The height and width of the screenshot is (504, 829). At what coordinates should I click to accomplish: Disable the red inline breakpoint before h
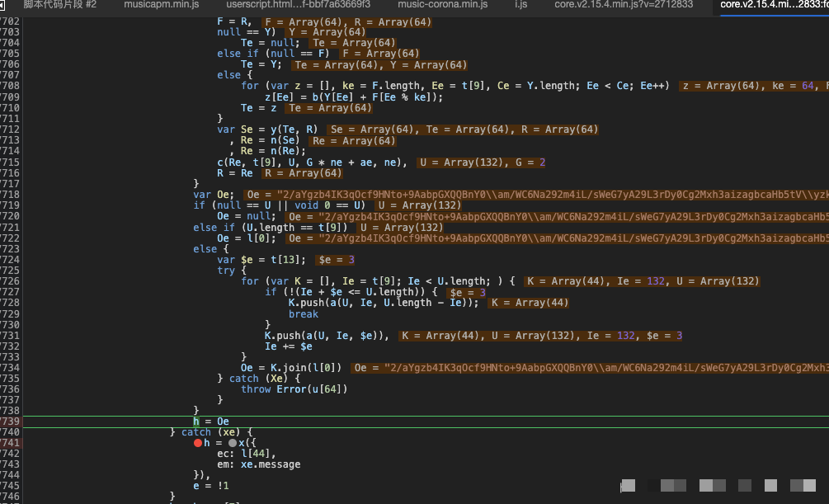198,443
